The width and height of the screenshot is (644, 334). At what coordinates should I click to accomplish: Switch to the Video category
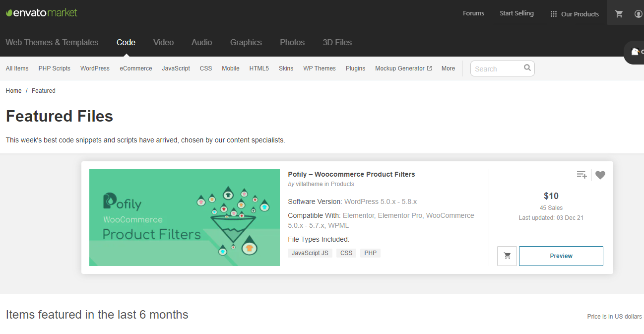(163, 43)
